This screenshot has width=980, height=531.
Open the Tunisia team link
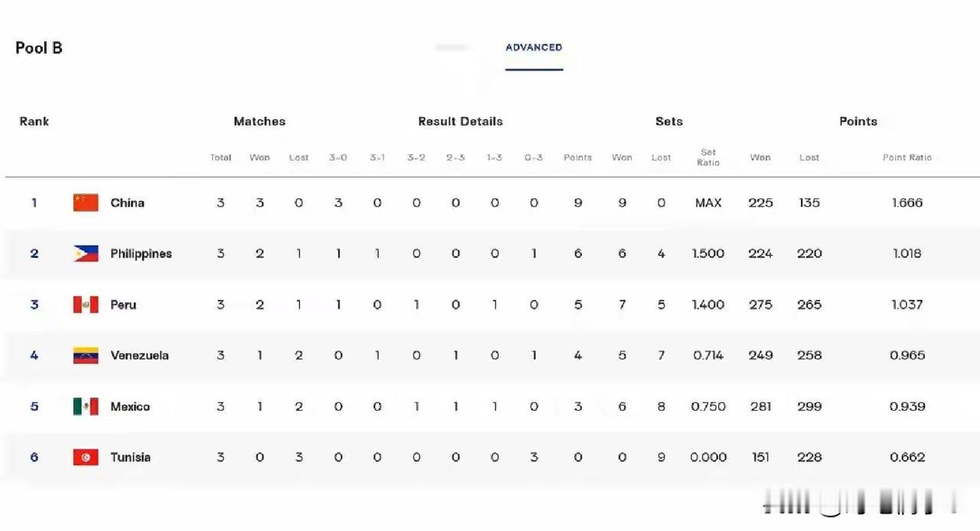click(130, 457)
